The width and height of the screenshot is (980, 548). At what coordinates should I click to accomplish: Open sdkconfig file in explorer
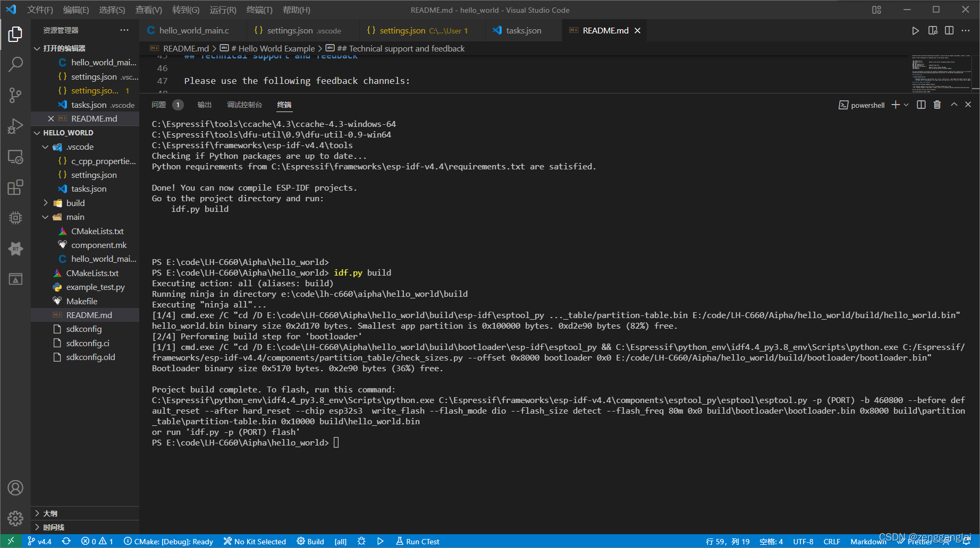[x=85, y=329]
